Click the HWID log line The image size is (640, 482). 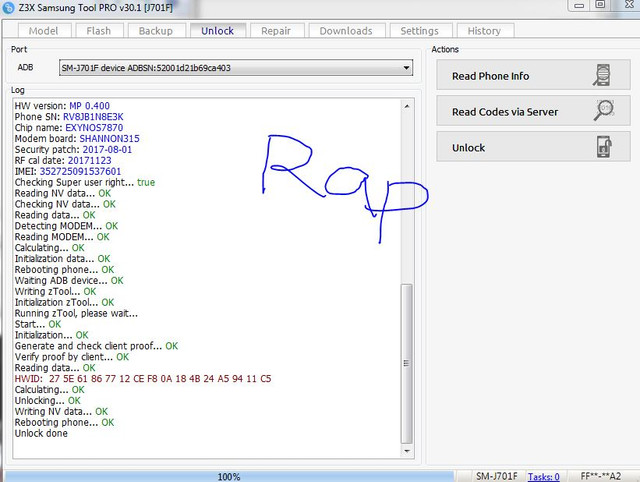pos(143,379)
